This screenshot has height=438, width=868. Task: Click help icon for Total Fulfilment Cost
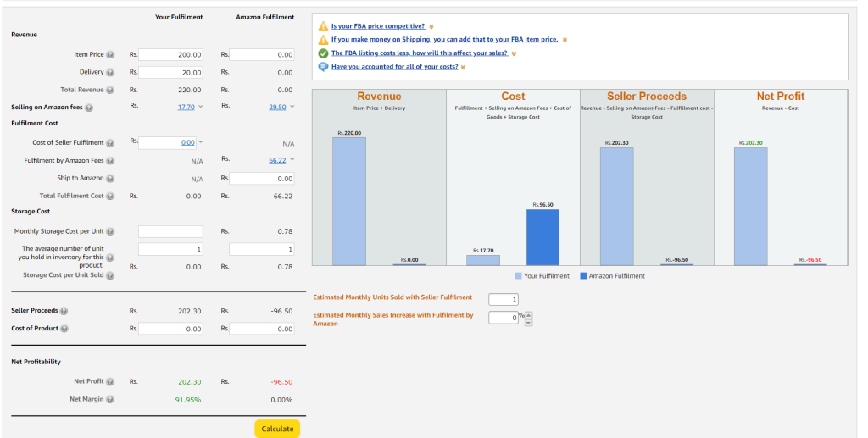110,197
